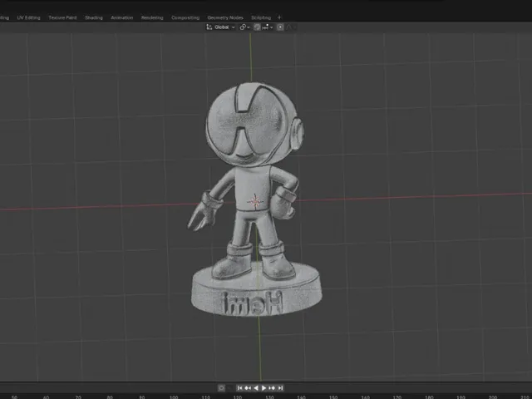Click frame 50 on the timeline ruler
532x399 pixels.
pyautogui.click(x=14, y=397)
